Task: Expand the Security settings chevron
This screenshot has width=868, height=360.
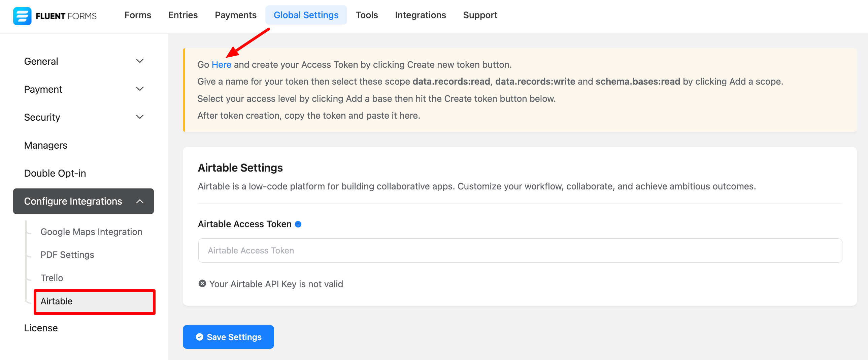Action: tap(139, 117)
